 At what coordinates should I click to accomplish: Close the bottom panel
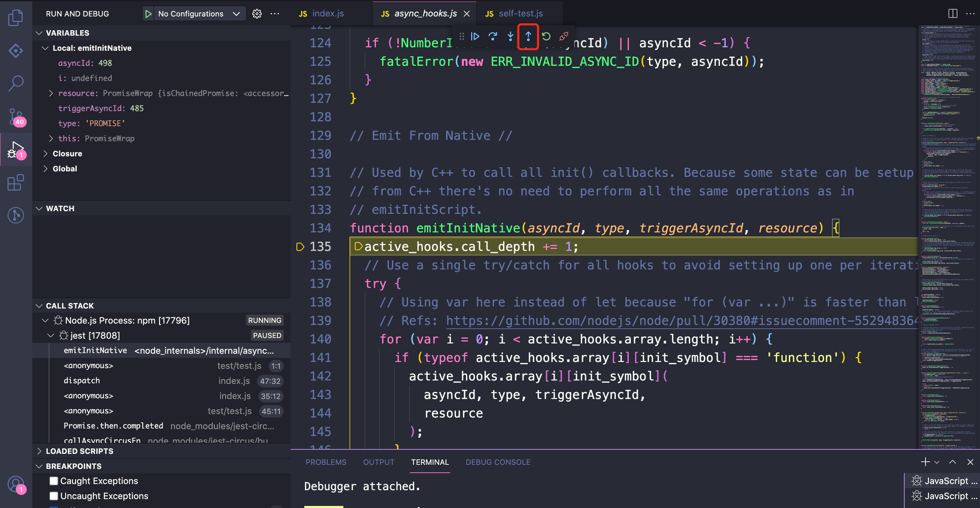pyautogui.click(x=970, y=462)
